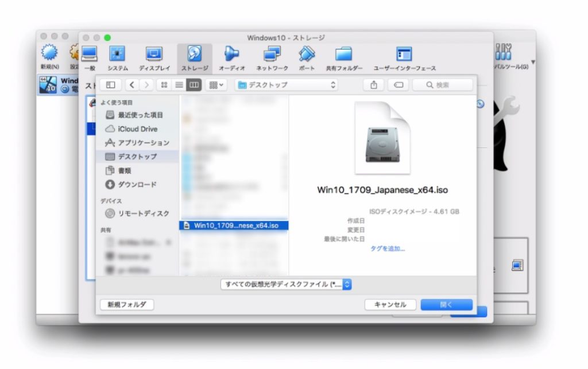Open the 共有フォルダー settings tab
This screenshot has height=369, width=588.
pyautogui.click(x=344, y=59)
